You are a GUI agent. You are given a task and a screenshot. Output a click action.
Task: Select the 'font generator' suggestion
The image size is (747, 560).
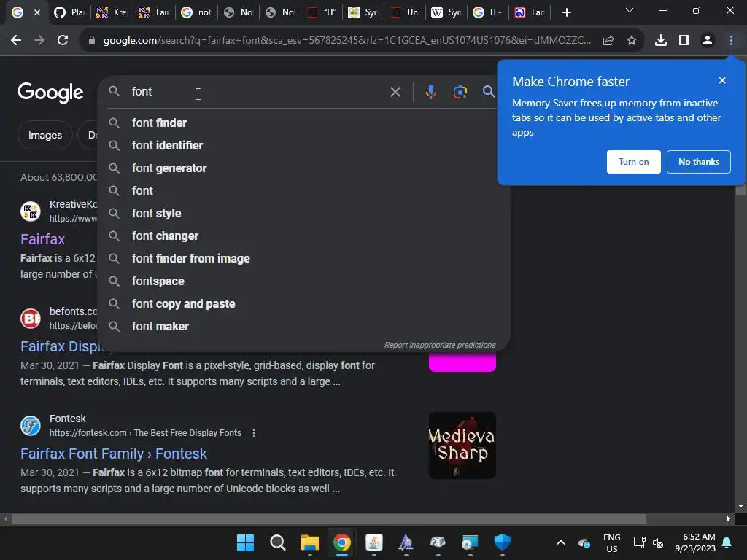(303, 168)
